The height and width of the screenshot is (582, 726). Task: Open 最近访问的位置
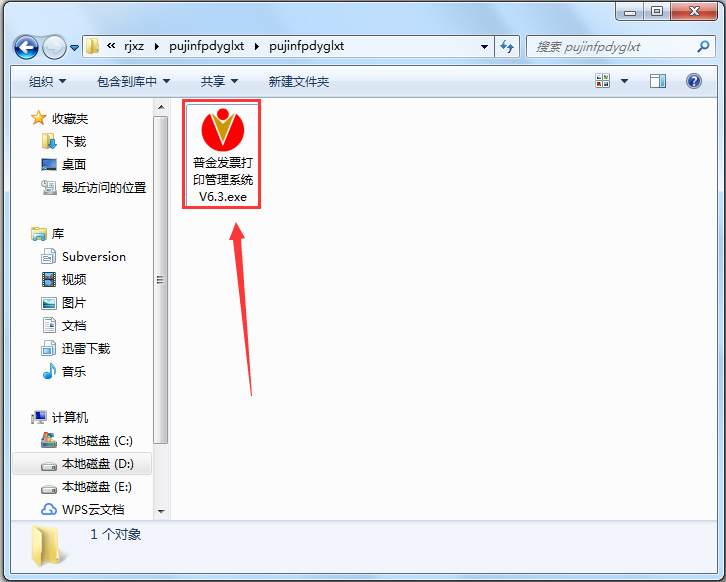104,188
